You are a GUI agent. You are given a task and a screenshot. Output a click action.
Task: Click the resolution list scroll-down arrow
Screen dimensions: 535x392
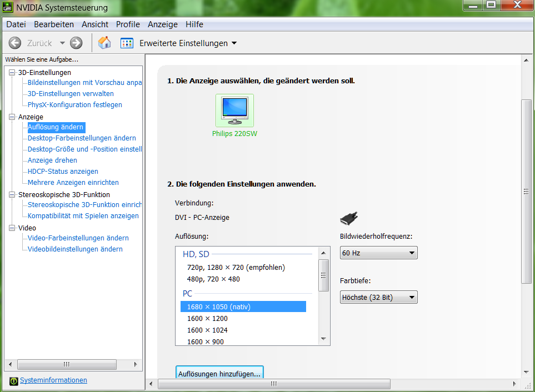[323, 339]
